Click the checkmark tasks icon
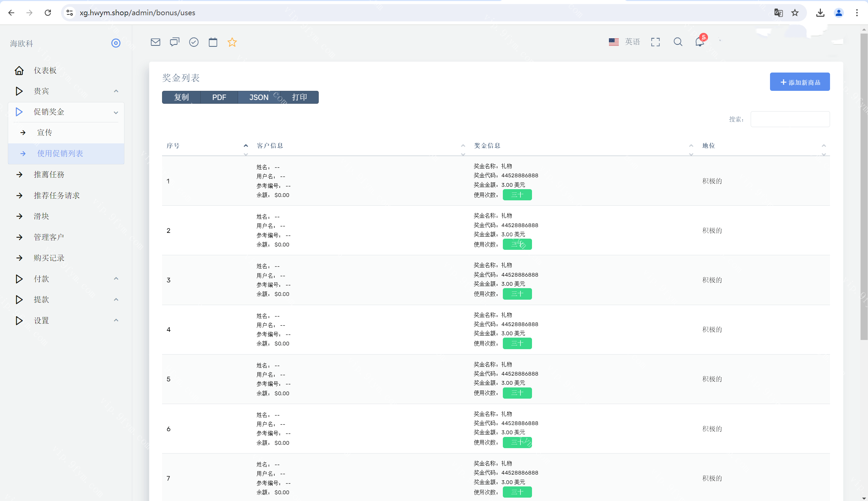Screen dimensions: 868x501 194,42
